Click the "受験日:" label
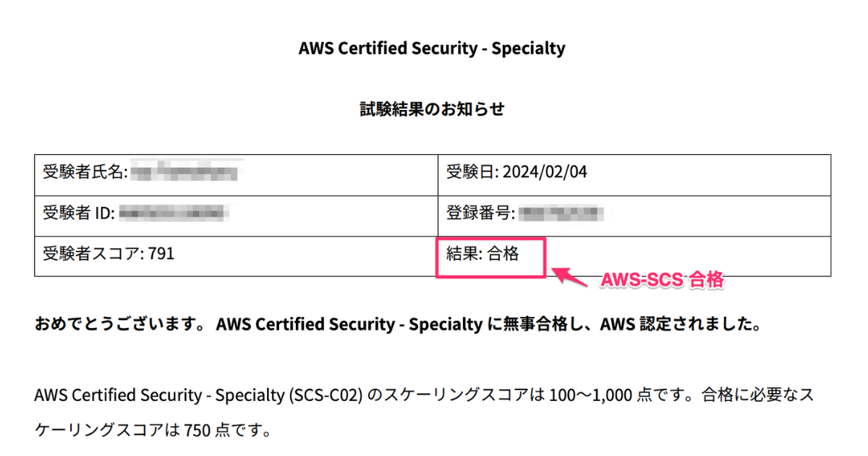 point(472,172)
